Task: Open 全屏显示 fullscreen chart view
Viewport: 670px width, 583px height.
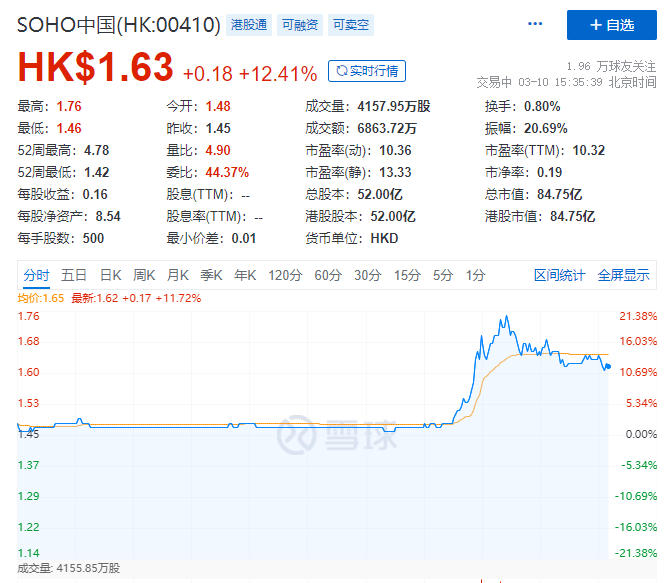Action: 623,275
